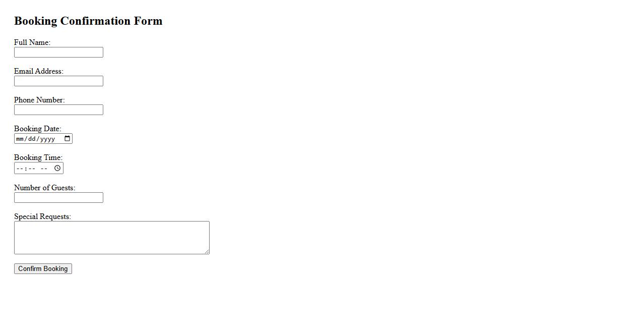Select the month segment of Booking Date
The height and width of the screenshot is (328, 644).
tap(20, 139)
